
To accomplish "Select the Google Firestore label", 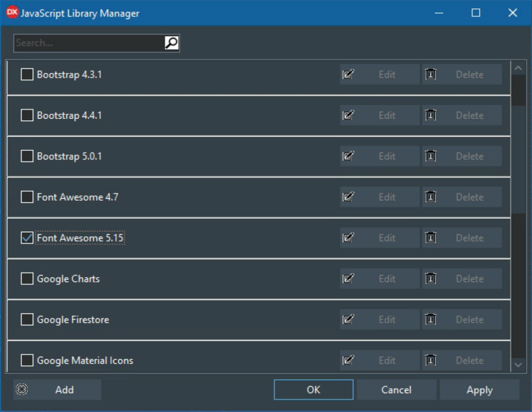I will click(73, 320).
